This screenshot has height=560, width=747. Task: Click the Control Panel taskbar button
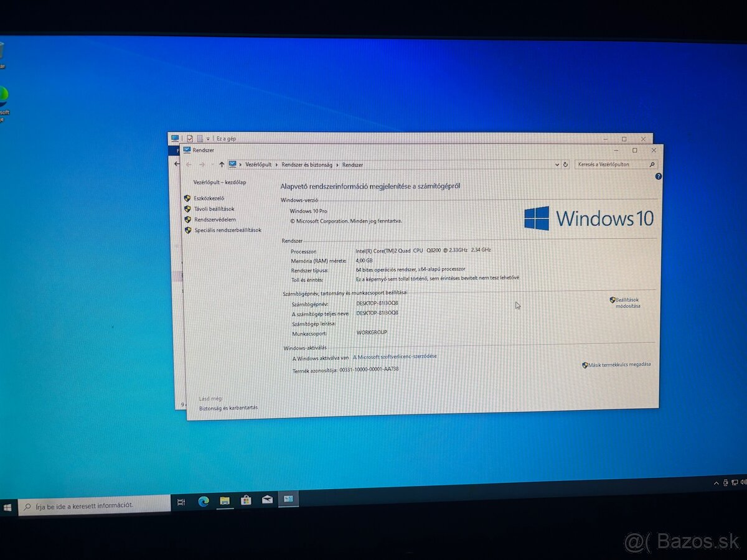tap(289, 498)
